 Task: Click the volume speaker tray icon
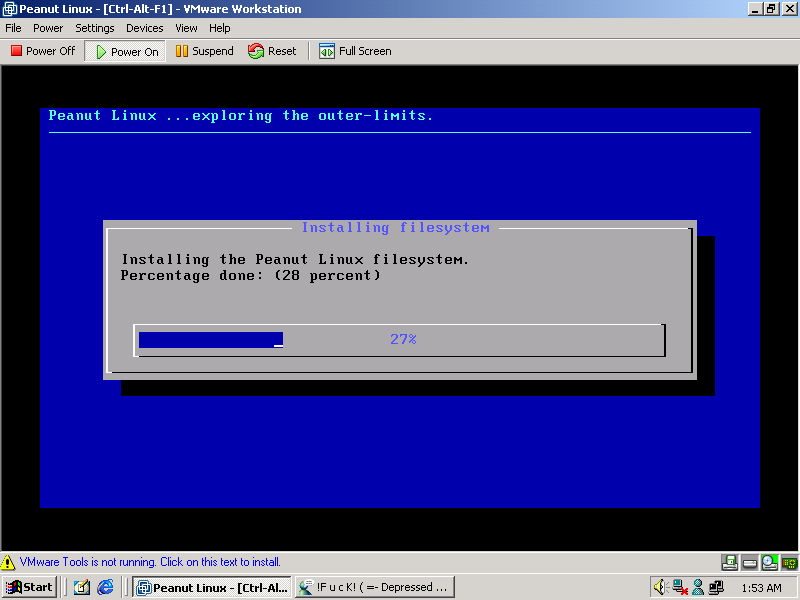point(660,587)
